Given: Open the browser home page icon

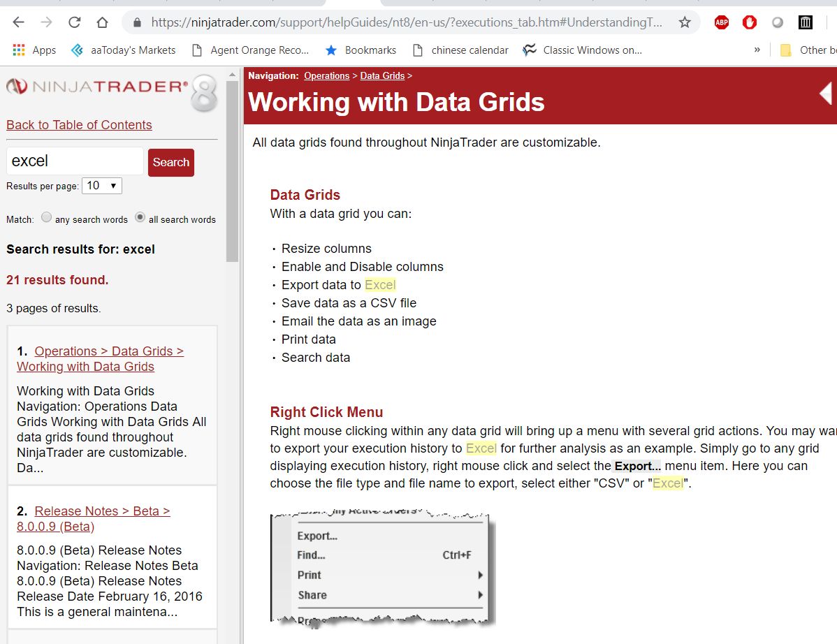Looking at the screenshot, I should (102, 22).
